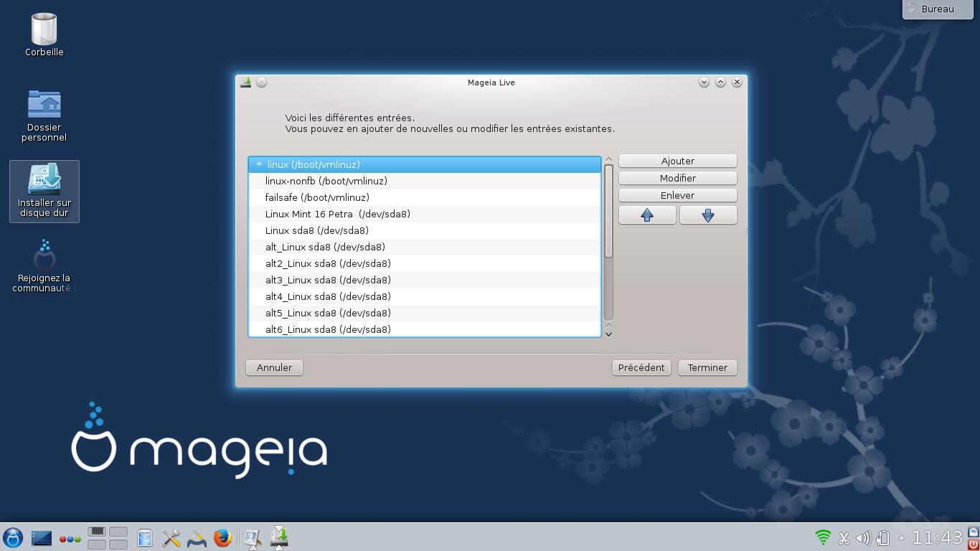Click the Ajouter button
This screenshot has width=980, height=551.
(678, 161)
